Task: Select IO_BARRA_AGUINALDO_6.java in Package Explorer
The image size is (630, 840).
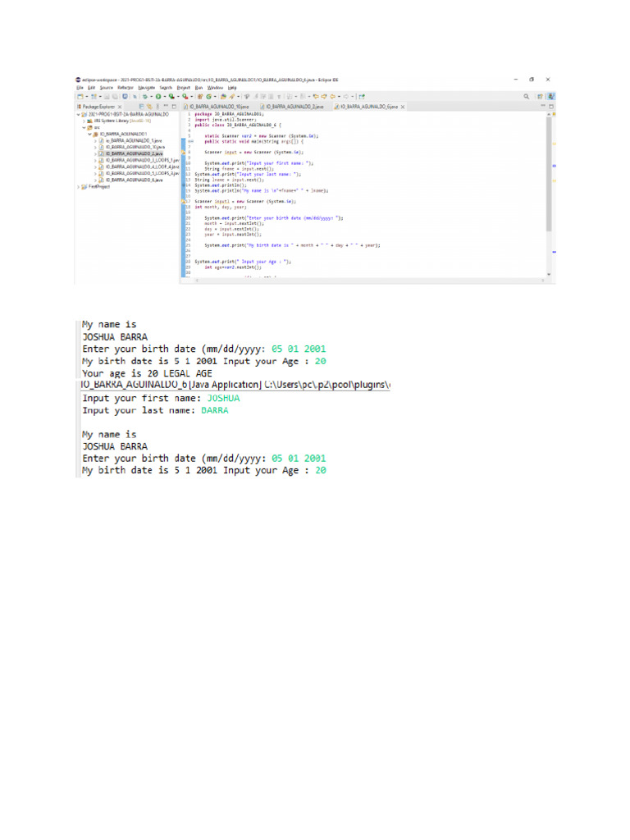Action: tap(131, 180)
